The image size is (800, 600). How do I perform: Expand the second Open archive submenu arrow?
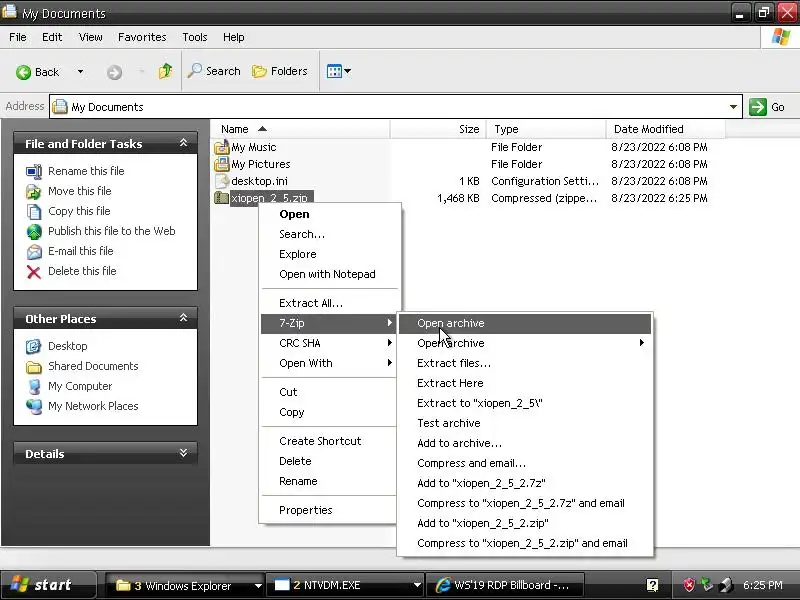[x=642, y=343]
